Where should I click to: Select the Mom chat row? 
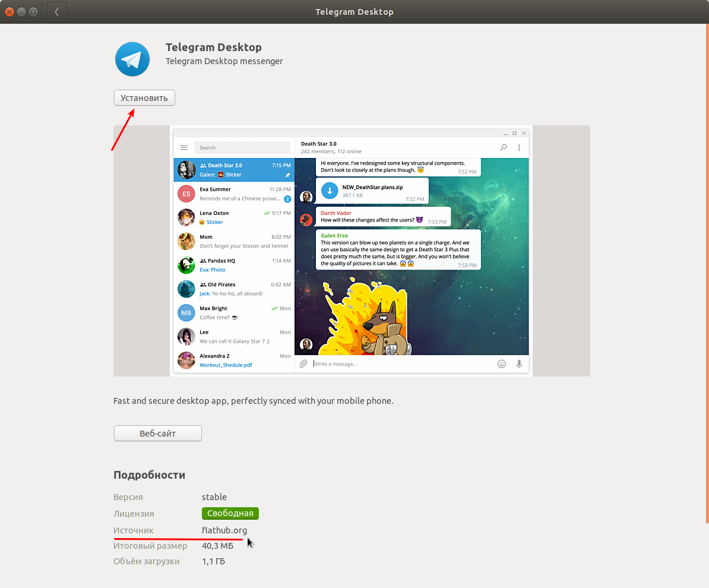click(234, 242)
